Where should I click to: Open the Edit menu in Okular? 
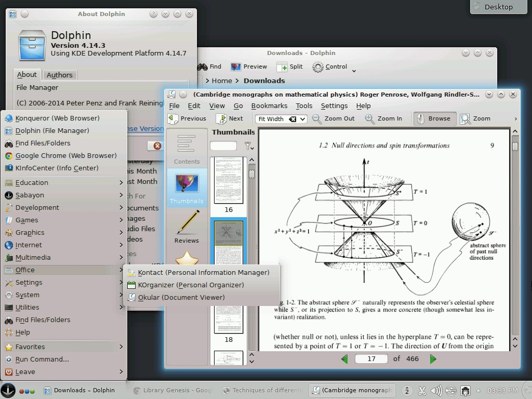tap(194, 106)
